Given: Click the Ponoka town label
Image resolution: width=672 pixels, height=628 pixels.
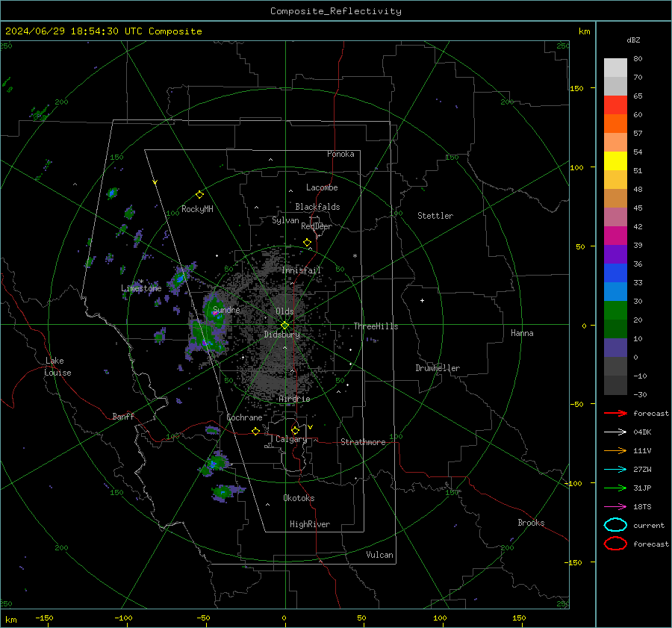Looking at the screenshot, I should click(x=340, y=154).
